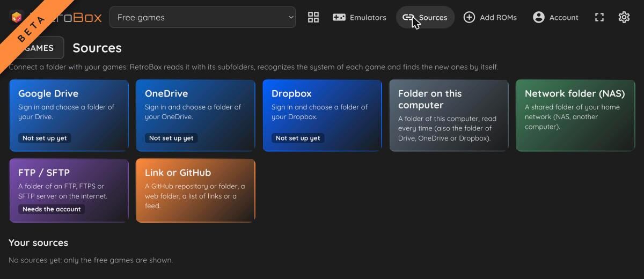
Task: Click "No sources yet" message text
Action: click(x=91, y=260)
